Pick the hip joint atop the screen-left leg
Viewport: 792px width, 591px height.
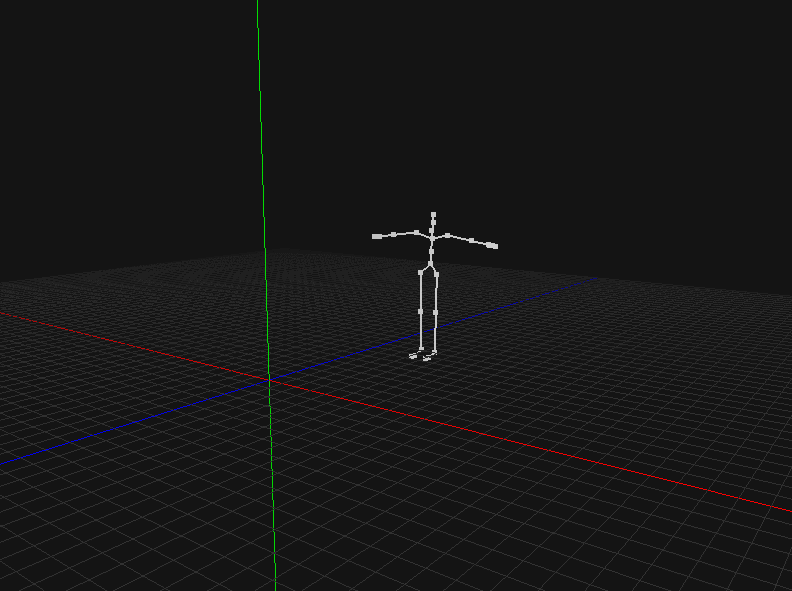tap(420, 273)
